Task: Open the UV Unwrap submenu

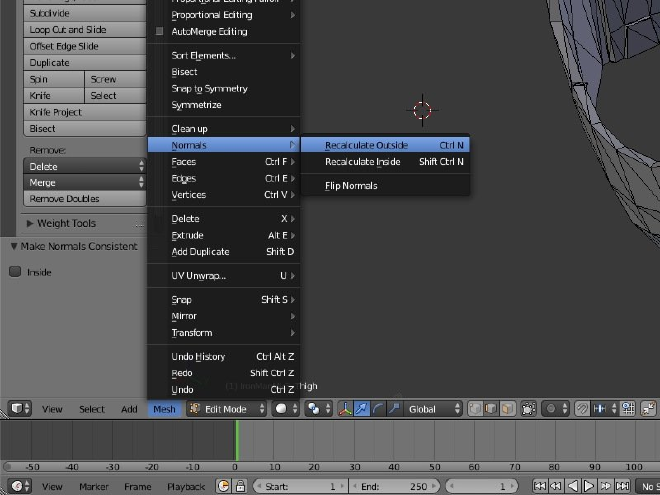Action: (x=224, y=276)
